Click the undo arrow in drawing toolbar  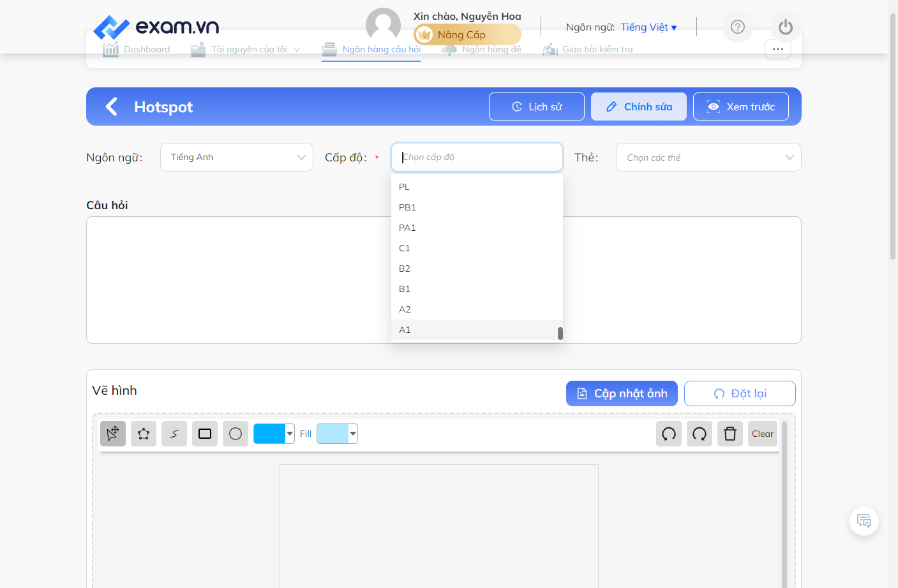click(669, 434)
